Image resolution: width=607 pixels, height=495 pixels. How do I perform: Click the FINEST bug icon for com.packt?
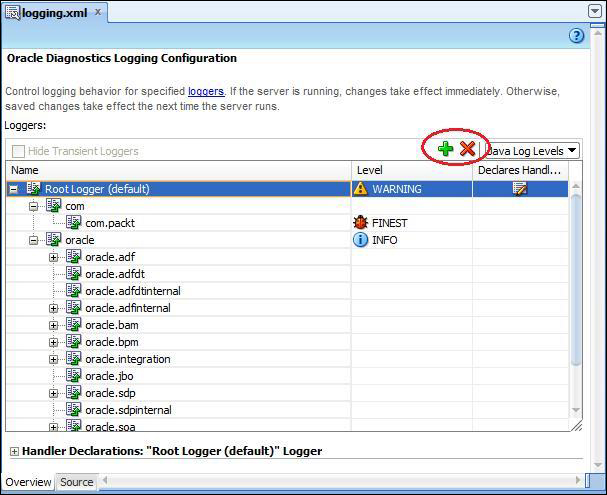(x=360, y=223)
